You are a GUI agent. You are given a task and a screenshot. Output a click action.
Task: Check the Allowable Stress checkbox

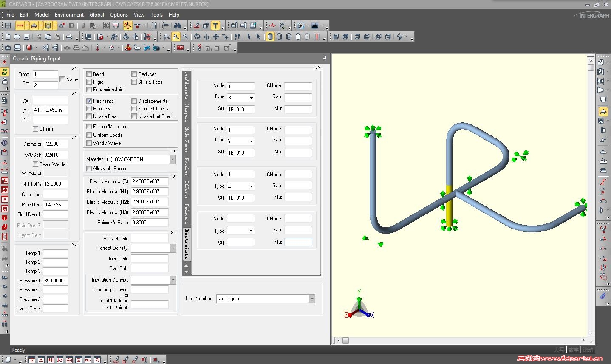tap(89, 169)
